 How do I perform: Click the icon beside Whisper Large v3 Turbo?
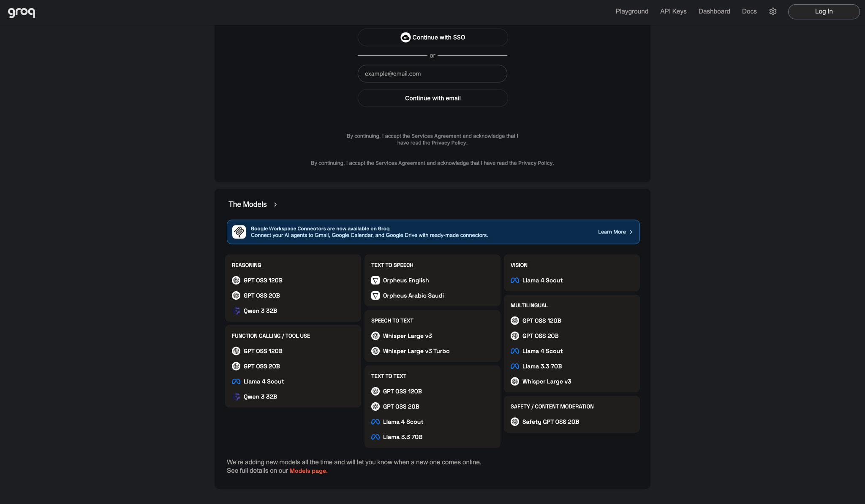(375, 351)
